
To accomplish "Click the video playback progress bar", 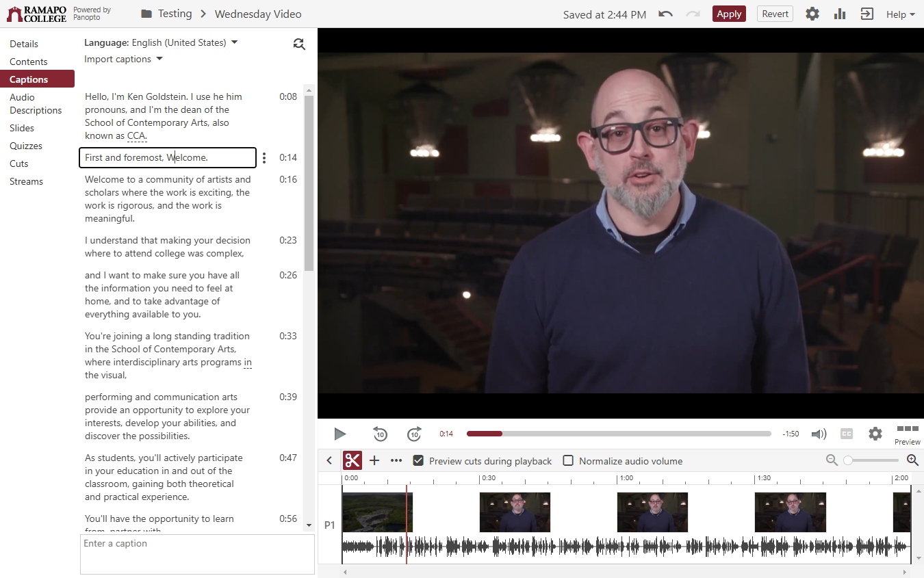I will point(619,434).
